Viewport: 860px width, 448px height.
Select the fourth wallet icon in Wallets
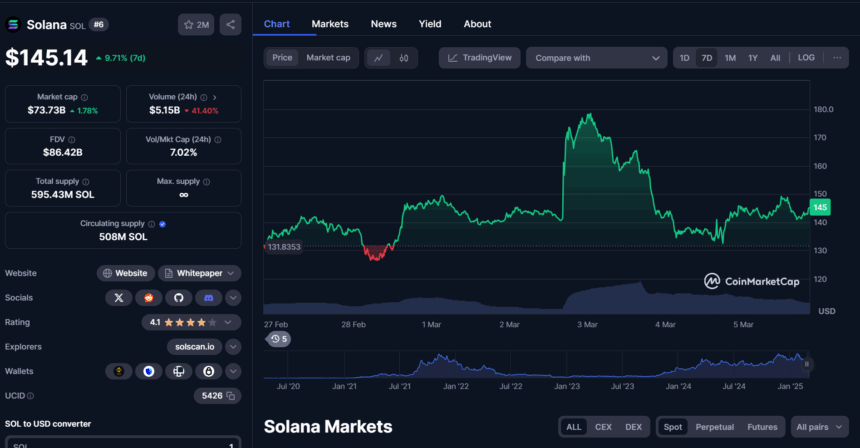[x=208, y=371]
